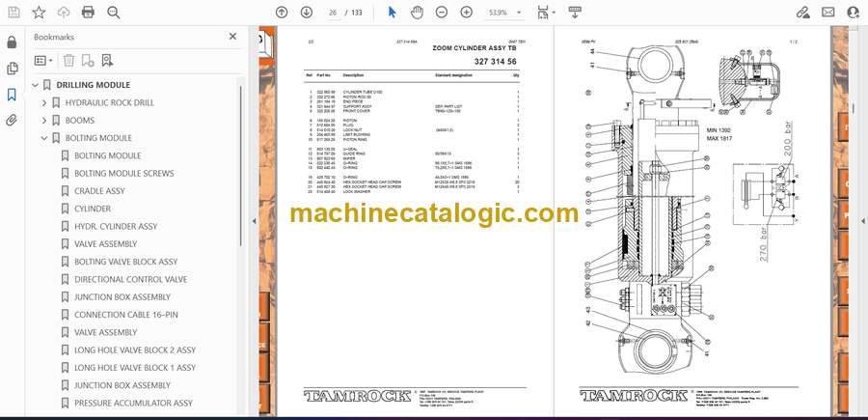Go to the previous page with up arrow
This screenshot has height=420, width=868.
click(282, 13)
